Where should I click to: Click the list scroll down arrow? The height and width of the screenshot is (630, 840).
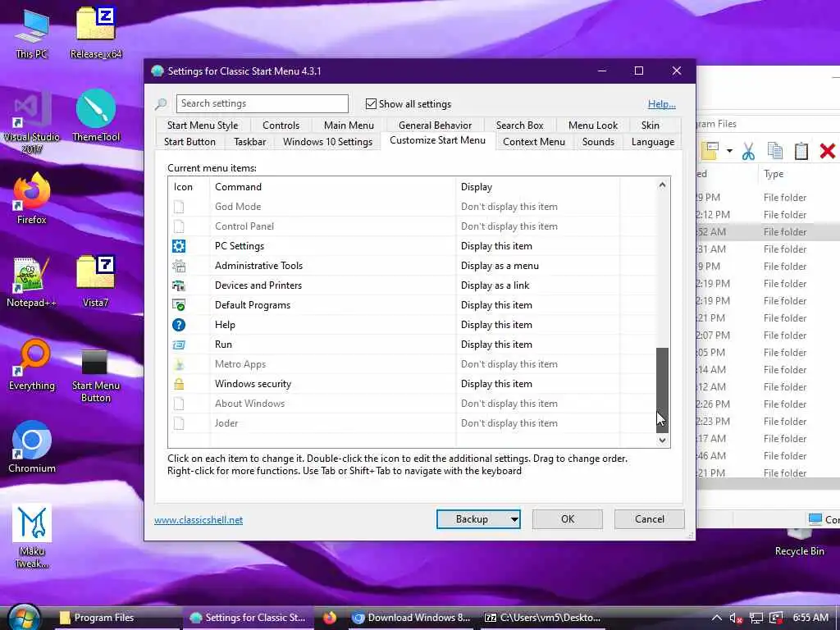[662, 441]
